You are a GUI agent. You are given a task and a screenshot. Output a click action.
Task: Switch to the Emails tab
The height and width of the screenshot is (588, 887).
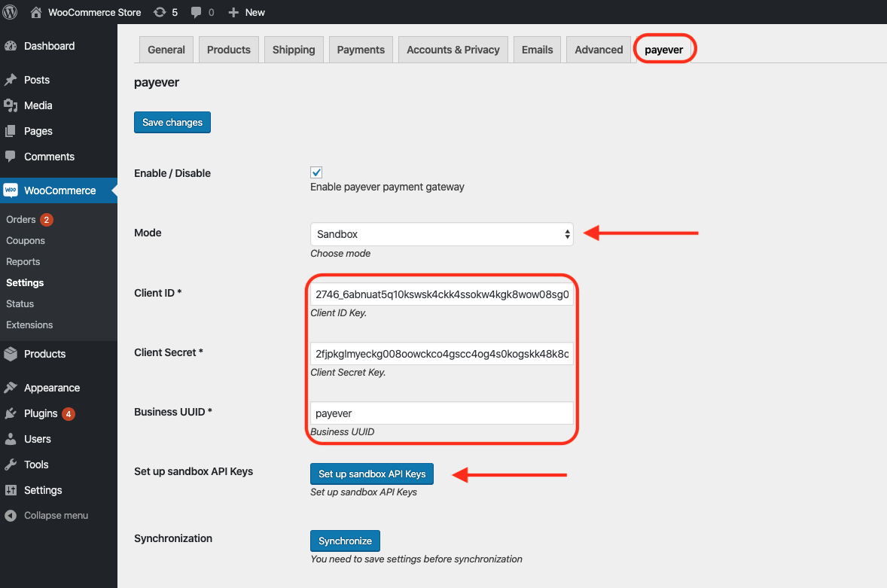538,50
